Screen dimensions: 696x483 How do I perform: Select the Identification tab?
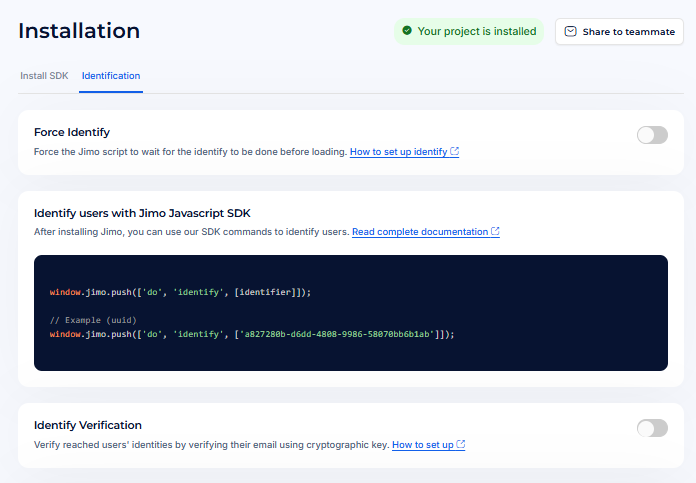(x=111, y=76)
